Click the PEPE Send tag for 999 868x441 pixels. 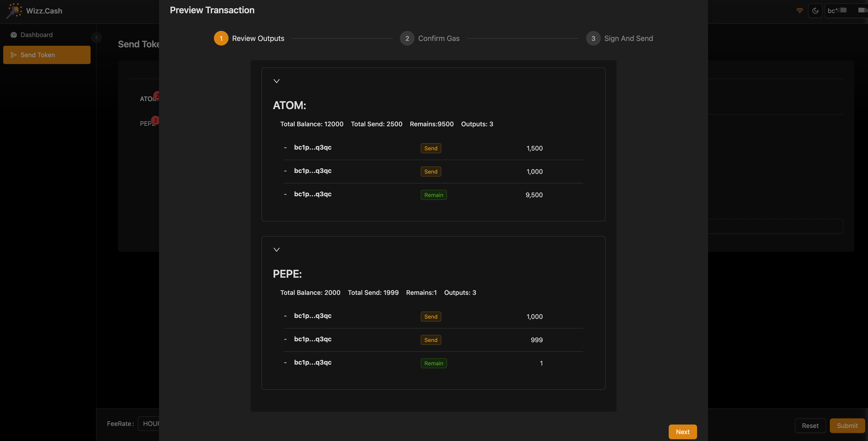[431, 340]
